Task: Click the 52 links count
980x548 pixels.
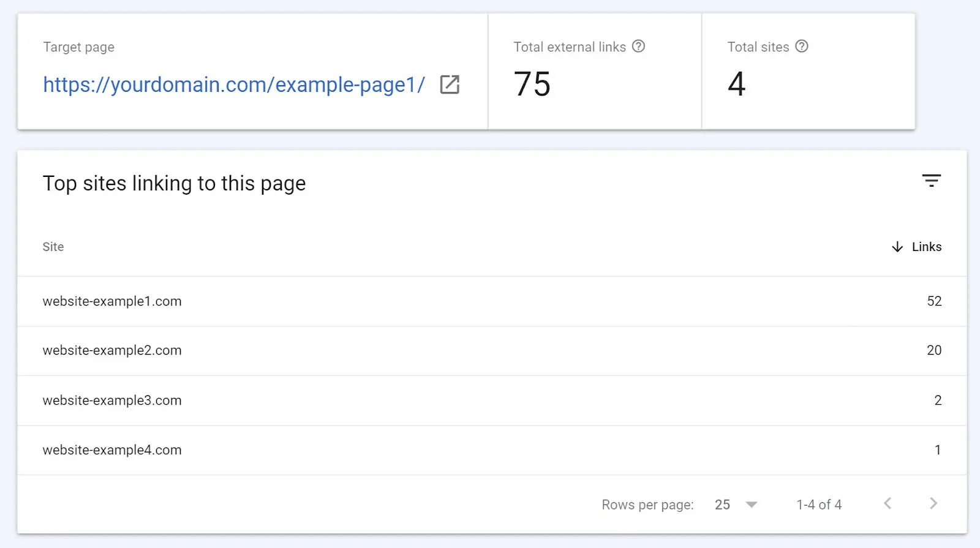Action: tap(933, 301)
